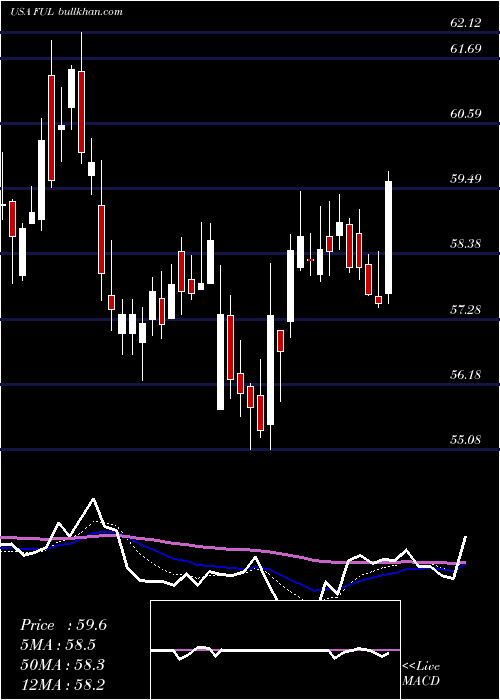Click the 62.12 price level label

tap(466, 23)
